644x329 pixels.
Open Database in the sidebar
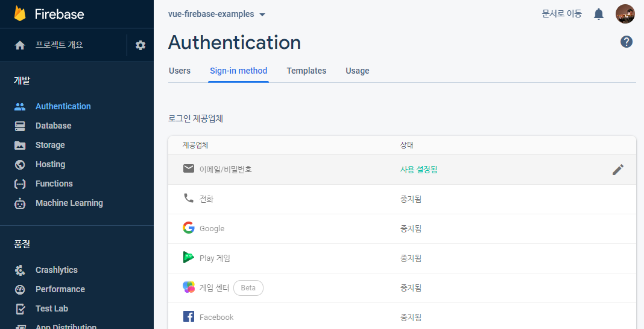(54, 126)
